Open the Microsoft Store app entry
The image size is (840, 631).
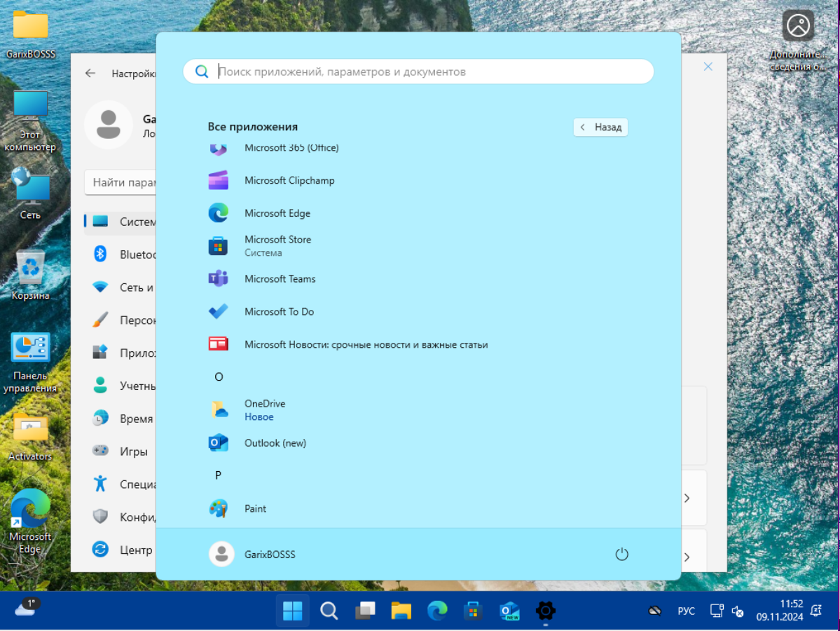[277, 245]
